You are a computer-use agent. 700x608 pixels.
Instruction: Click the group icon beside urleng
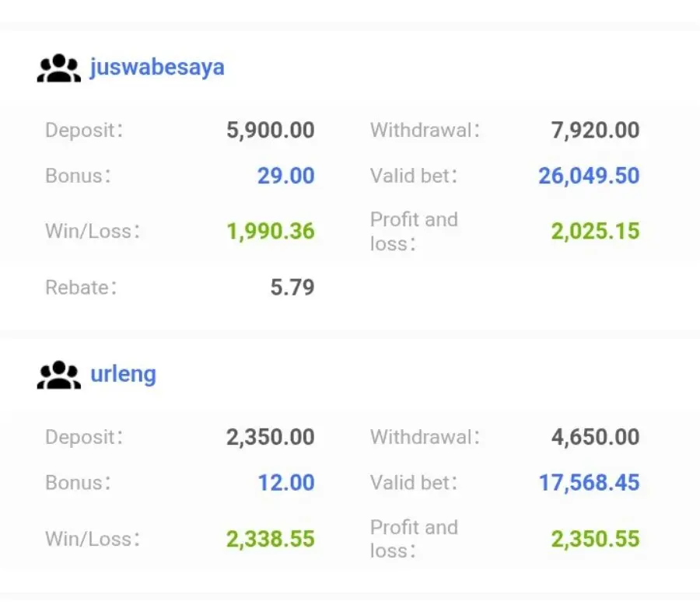[x=59, y=375]
